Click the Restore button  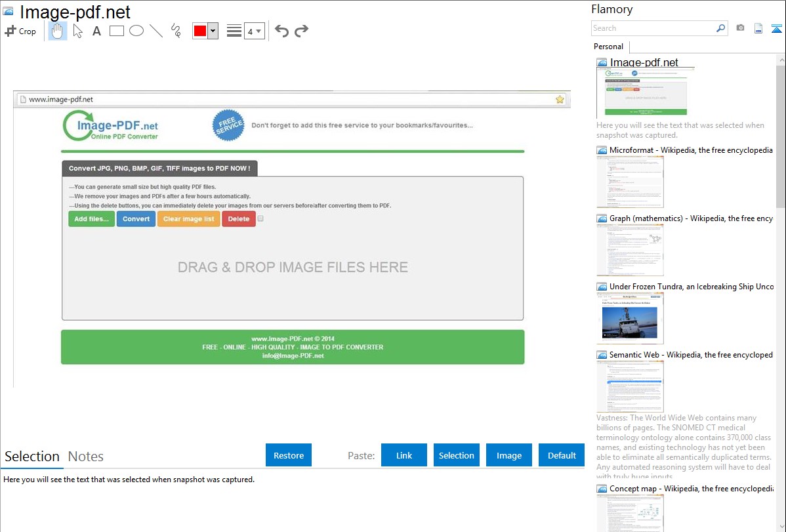click(x=289, y=455)
